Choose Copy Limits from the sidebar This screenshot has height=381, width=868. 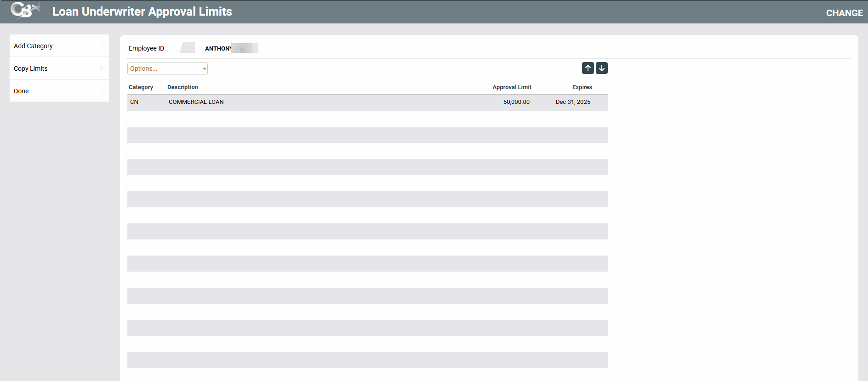(31, 68)
